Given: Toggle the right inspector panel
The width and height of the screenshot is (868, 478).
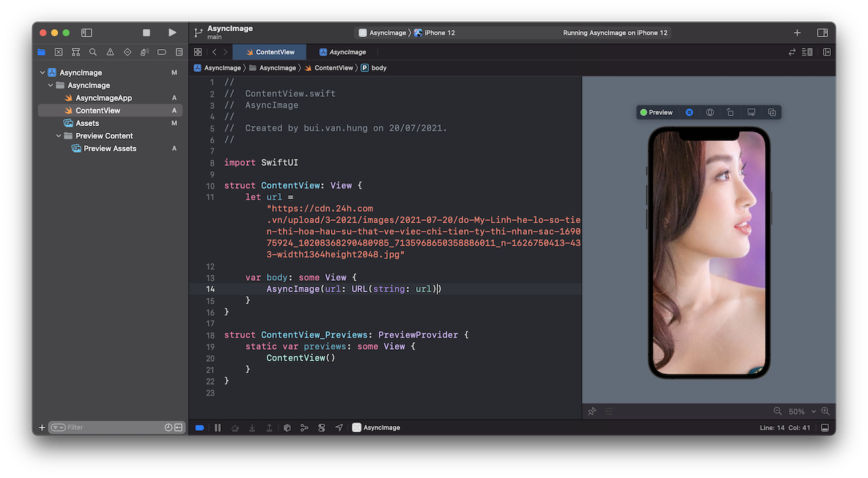Looking at the screenshot, I should coord(822,33).
